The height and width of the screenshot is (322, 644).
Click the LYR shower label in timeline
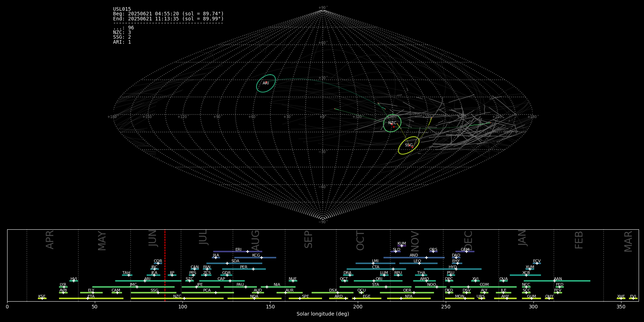click(x=63, y=285)
